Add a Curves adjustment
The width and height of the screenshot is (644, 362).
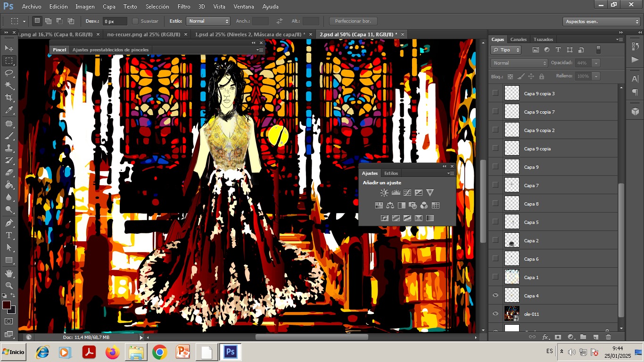(x=407, y=192)
